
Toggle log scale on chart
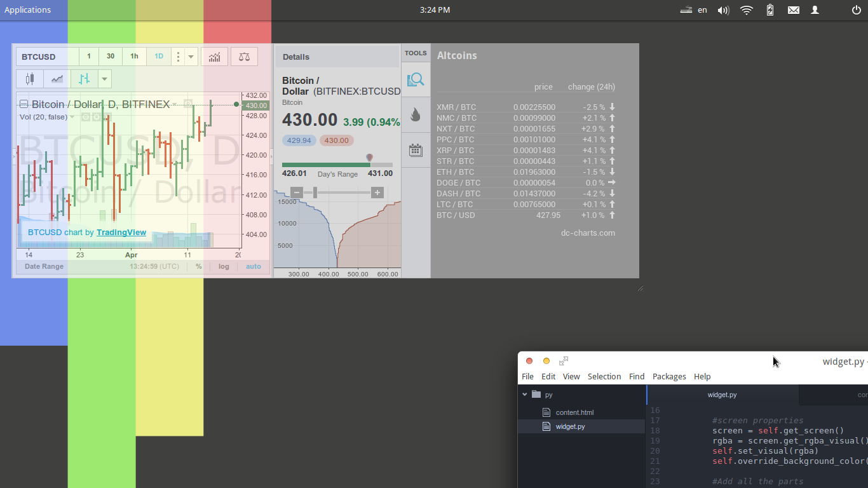tap(224, 266)
